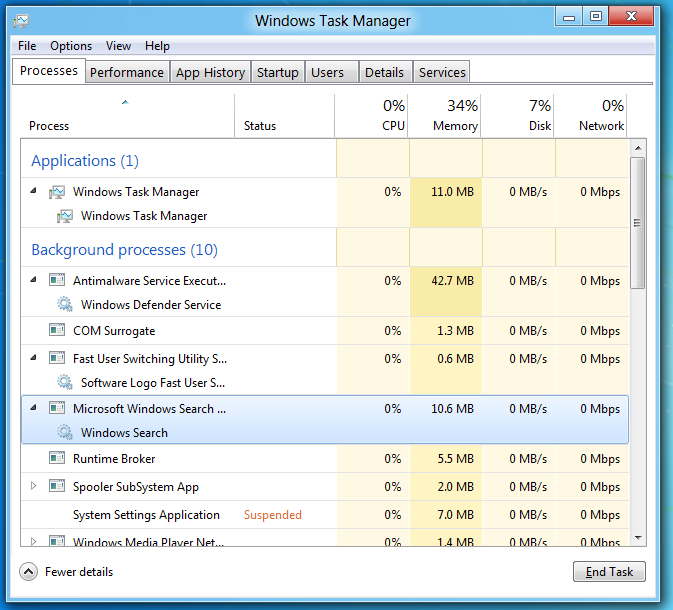
Task: Click the child Windows Task Manager entry icon
Action: pos(65,216)
